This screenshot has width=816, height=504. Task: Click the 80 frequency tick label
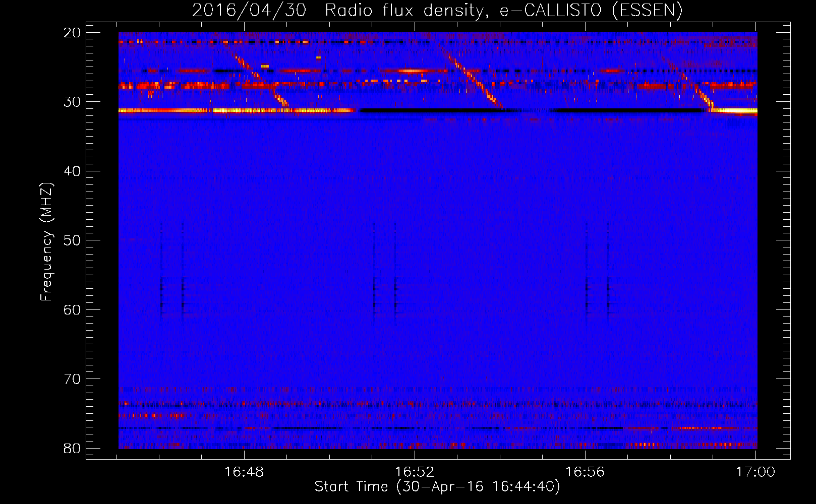[73, 448]
